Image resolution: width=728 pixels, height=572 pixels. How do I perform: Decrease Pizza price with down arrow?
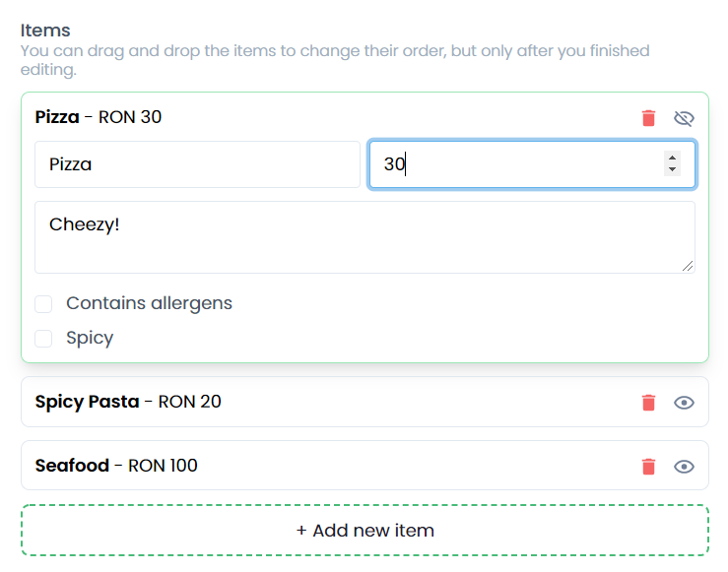pos(672,170)
